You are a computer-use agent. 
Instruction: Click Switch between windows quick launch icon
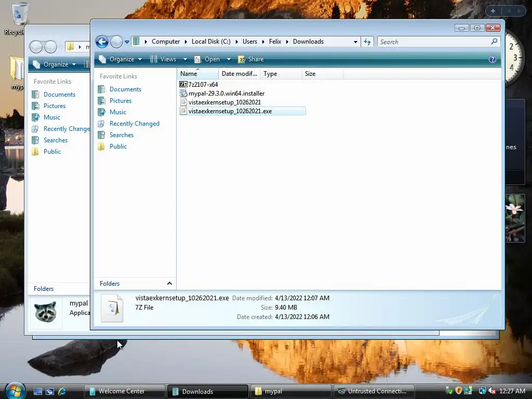(x=49, y=391)
